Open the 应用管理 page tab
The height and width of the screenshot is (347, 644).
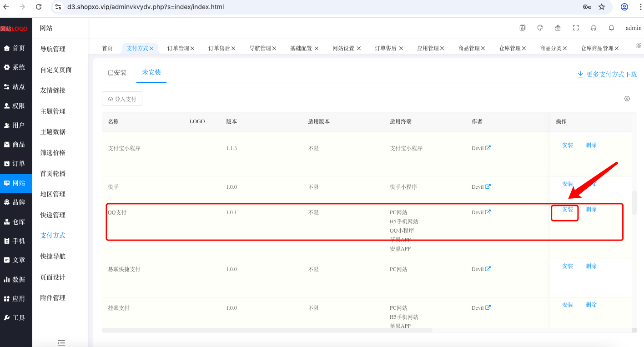[428, 48]
